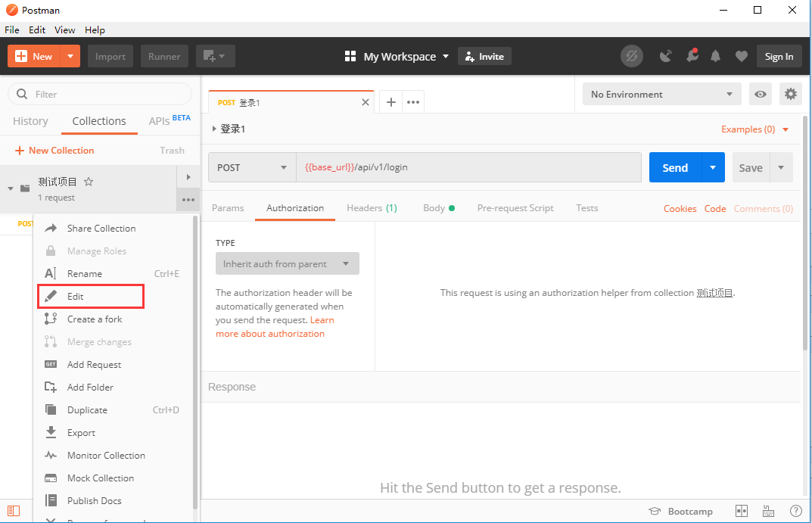Open the No Environment dropdown

662,95
